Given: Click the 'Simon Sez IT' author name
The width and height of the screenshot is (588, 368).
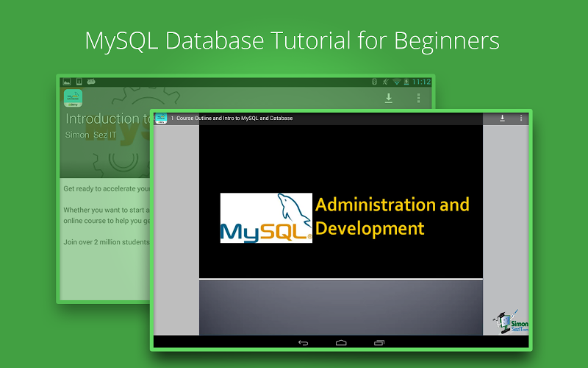Looking at the screenshot, I should [90, 135].
